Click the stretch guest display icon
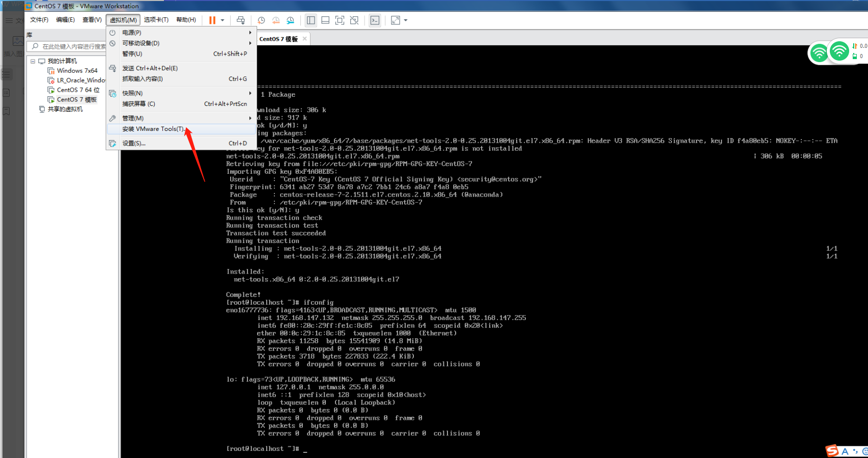The height and width of the screenshot is (458, 868). (396, 20)
